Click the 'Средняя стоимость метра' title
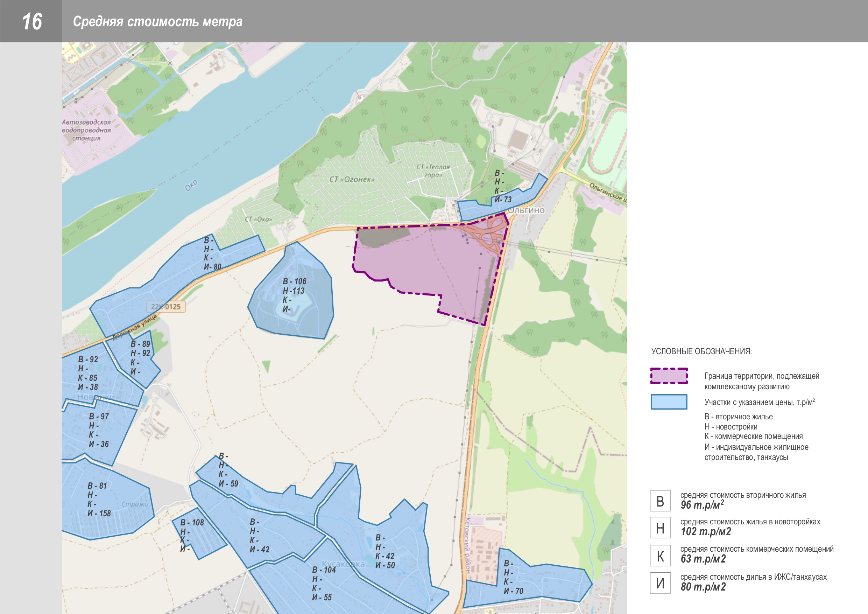 158,22
